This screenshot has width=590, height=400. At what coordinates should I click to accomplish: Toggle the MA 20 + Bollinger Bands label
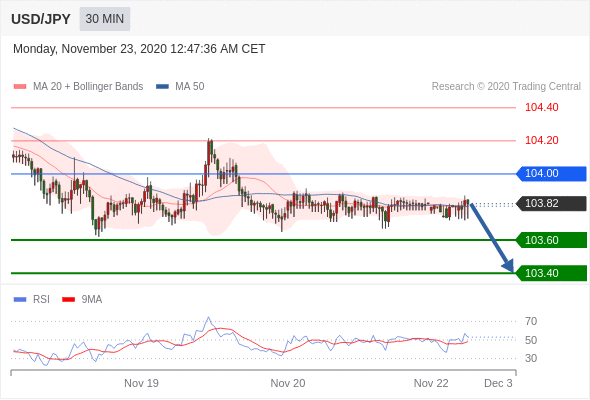point(88,87)
